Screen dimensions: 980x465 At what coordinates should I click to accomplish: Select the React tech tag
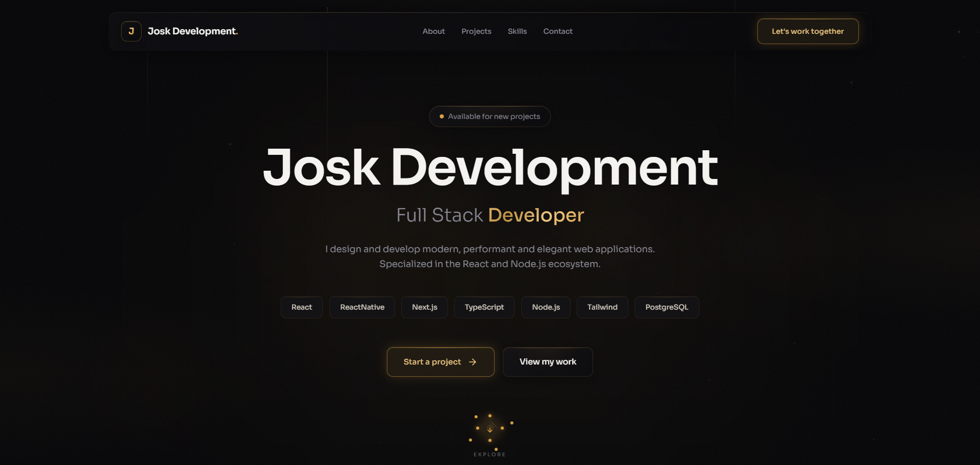[x=302, y=307]
